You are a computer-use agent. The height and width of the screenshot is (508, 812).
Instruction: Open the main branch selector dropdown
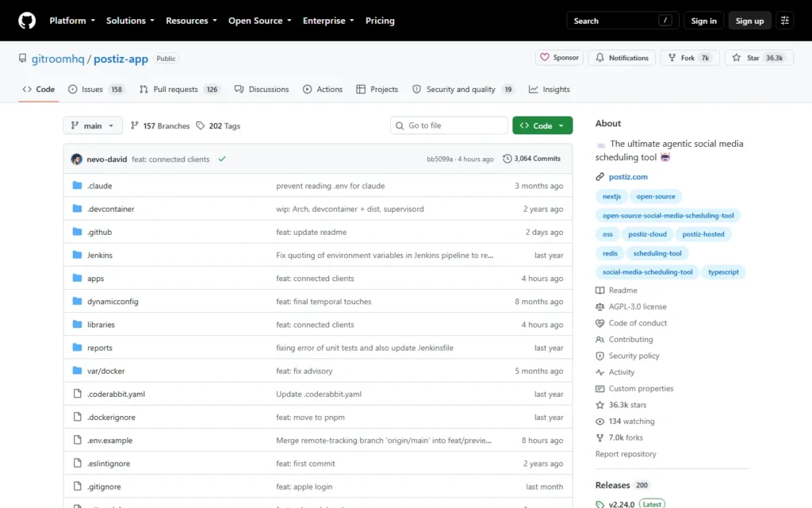coord(93,125)
